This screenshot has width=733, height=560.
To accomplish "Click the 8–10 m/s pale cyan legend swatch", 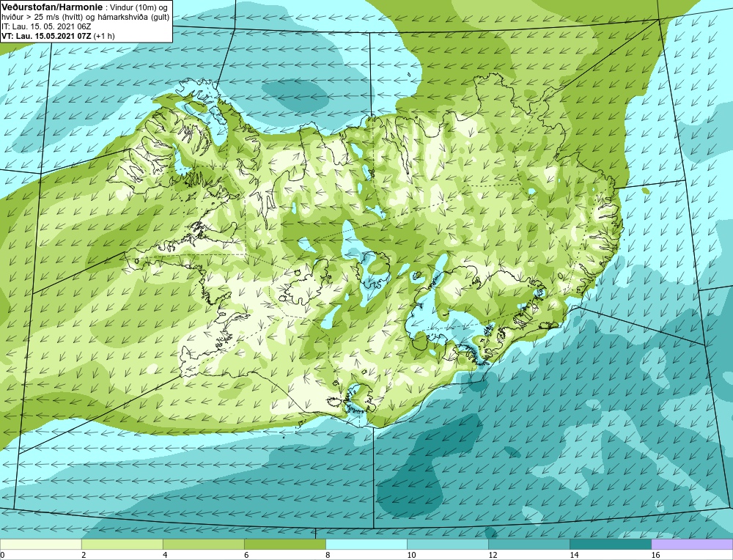I will 366,544.
